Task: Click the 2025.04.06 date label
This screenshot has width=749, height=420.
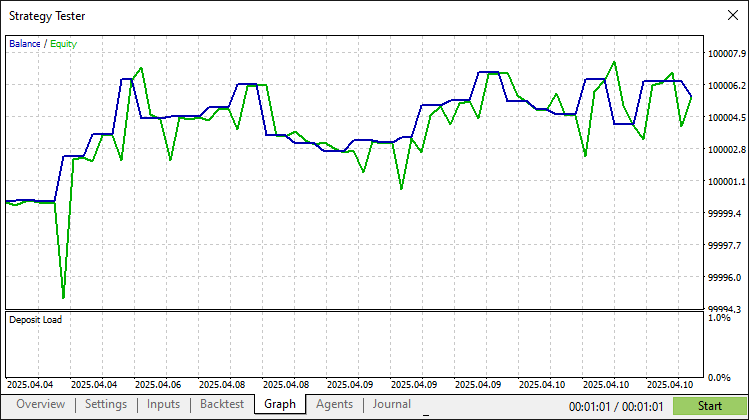Action: pos(158,385)
